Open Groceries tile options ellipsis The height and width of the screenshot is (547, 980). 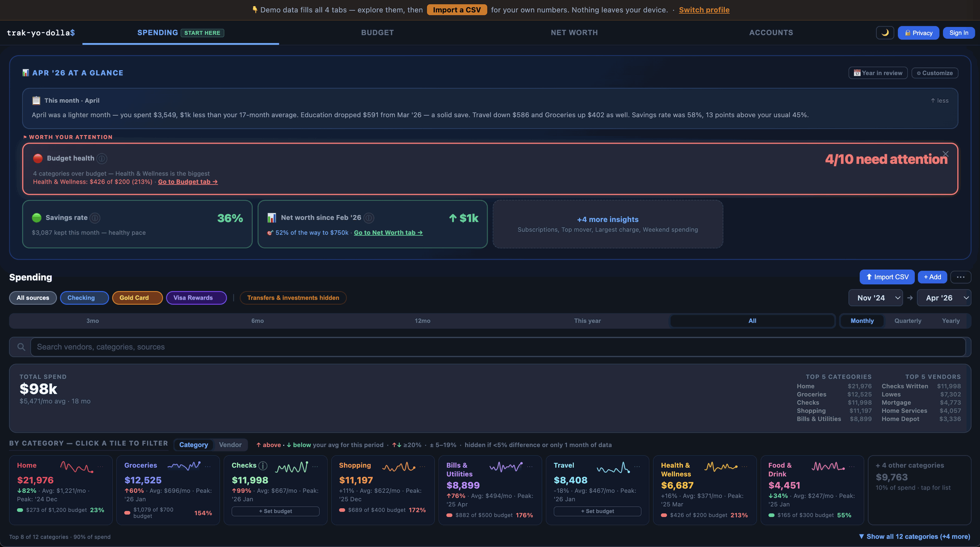208,466
